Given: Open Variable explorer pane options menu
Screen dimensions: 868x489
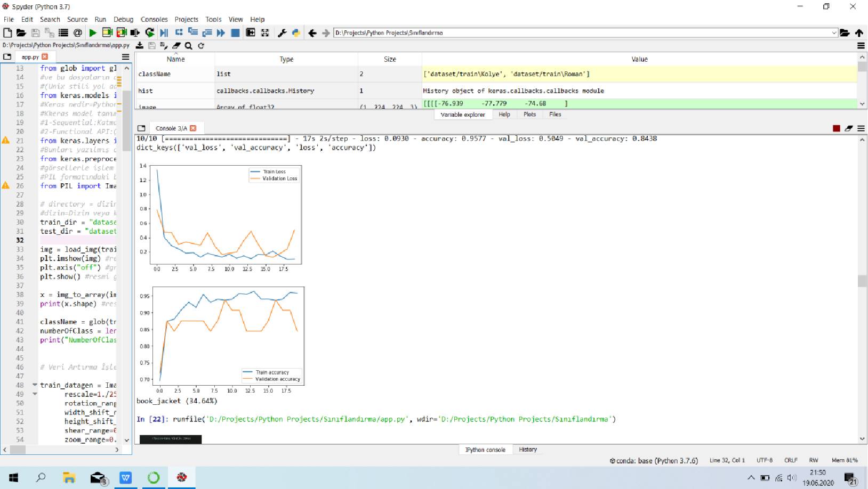Looking at the screenshot, I should point(861,46).
